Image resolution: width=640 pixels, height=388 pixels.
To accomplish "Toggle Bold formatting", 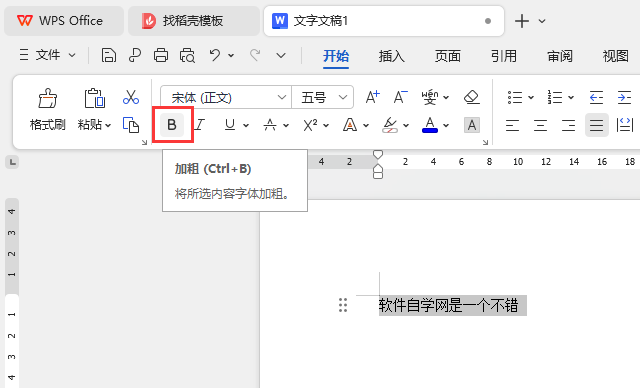I will click(172, 125).
